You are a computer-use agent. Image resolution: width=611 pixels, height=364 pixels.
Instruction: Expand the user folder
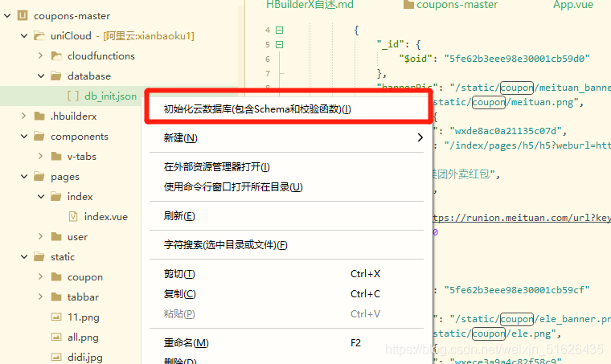40,237
